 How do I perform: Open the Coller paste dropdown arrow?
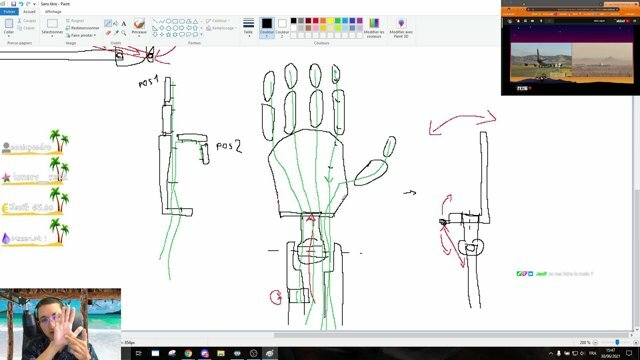(9, 36)
